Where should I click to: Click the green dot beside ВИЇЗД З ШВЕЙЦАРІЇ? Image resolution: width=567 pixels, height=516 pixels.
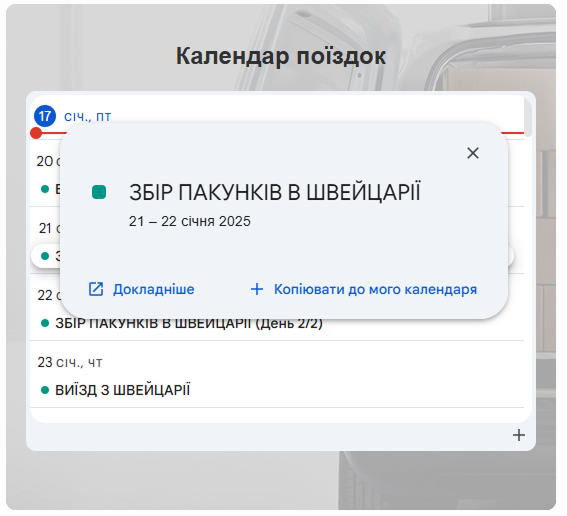45,390
